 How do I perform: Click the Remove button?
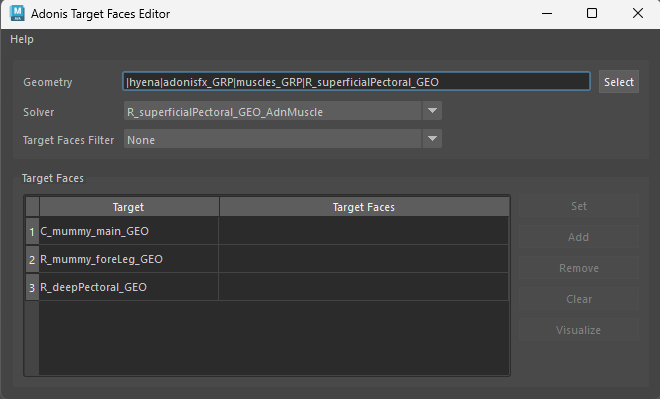point(579,268)
